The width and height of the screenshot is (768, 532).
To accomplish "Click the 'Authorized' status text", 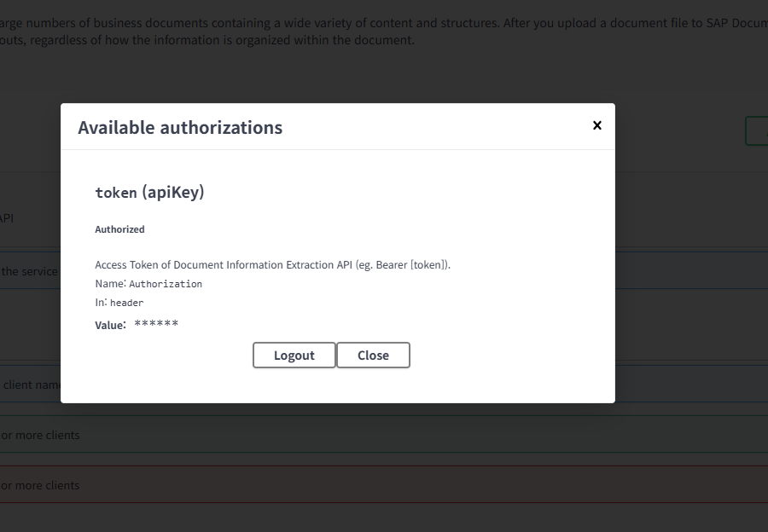I will click(x=119, y=229).
